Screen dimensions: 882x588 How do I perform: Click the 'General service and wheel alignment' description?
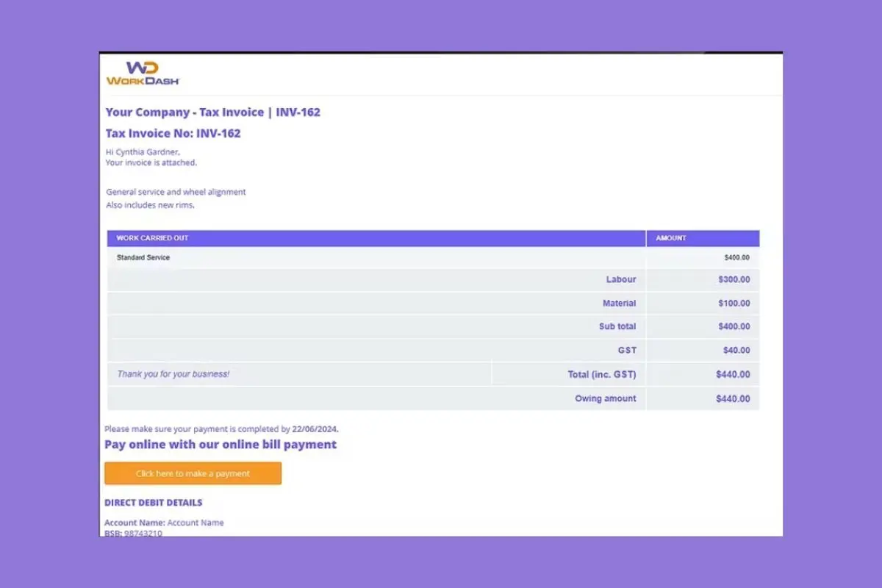(176, 192)
